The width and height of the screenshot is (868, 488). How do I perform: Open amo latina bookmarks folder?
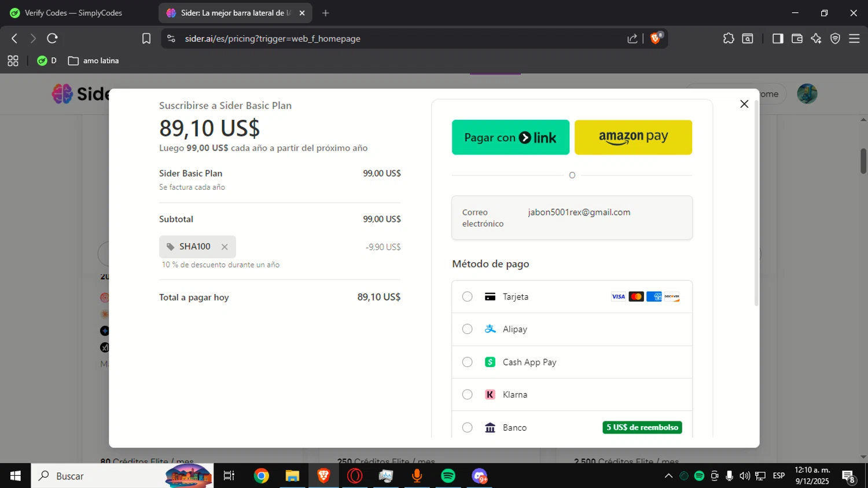[x=93, y=61]
